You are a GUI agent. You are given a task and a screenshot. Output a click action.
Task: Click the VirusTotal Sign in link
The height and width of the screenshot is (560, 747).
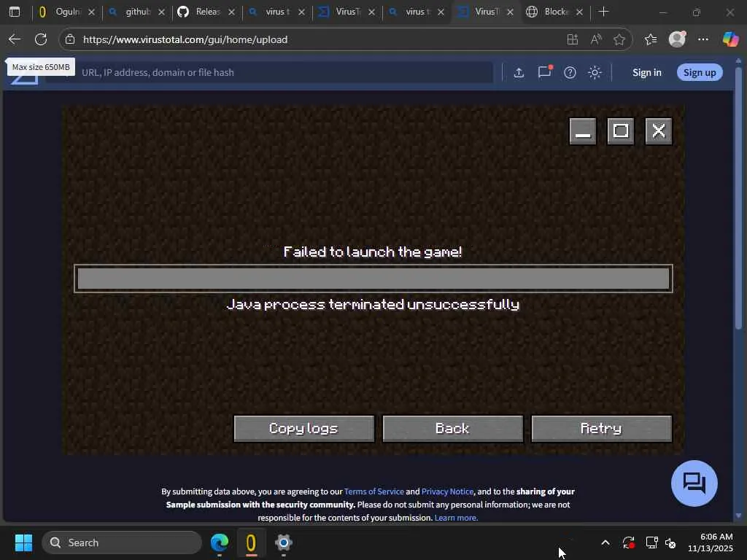click(647, 72)
